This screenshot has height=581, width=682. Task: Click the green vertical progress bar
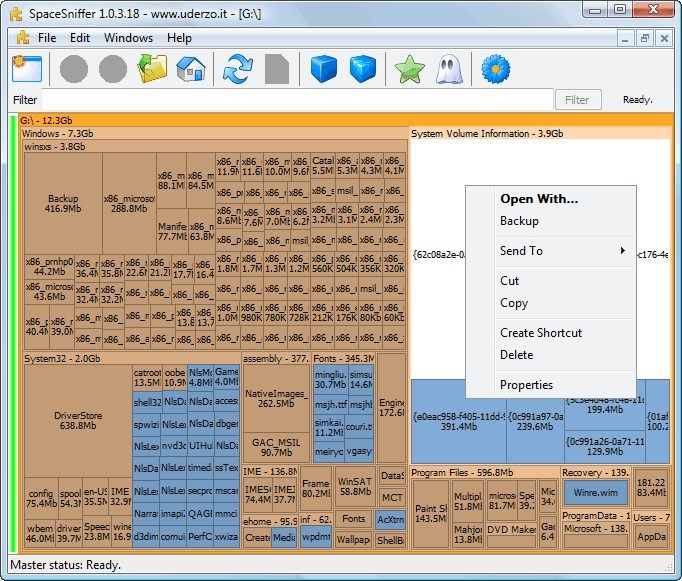tap(13, 334)
